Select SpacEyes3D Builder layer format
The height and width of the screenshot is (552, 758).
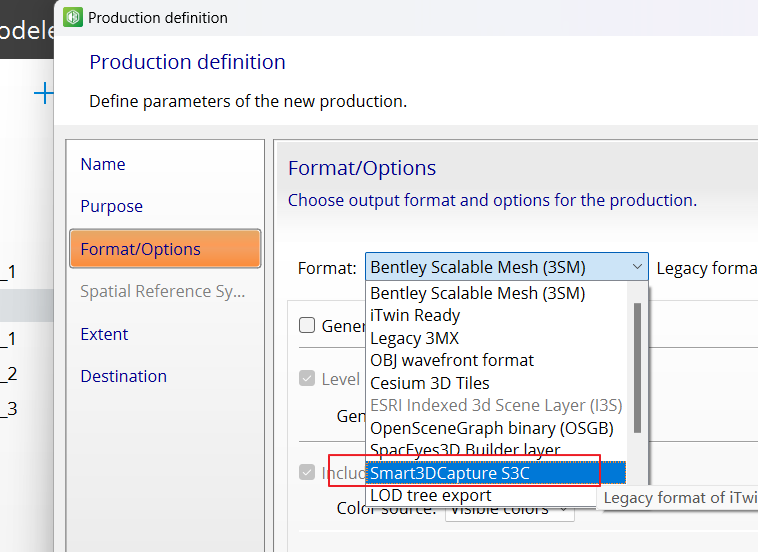[464, 450]
